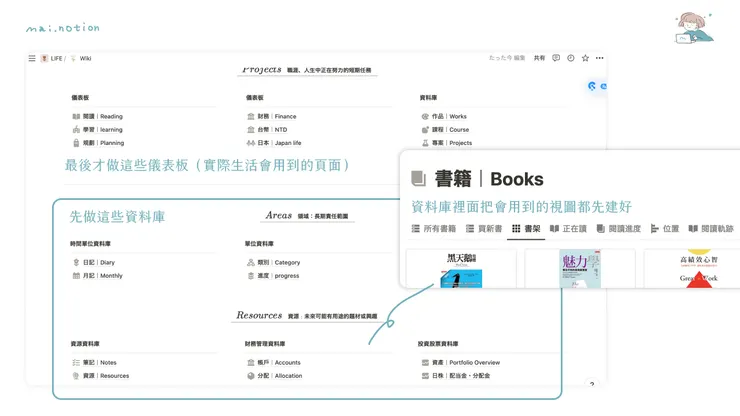Click the person icon beside Category
Screen dimensions: 740x416
(251, 262)
